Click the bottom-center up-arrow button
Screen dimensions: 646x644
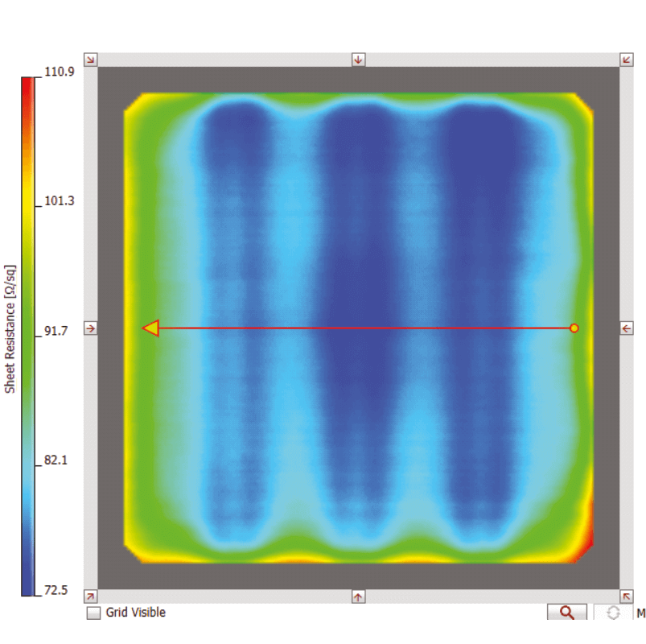[358, 597]
